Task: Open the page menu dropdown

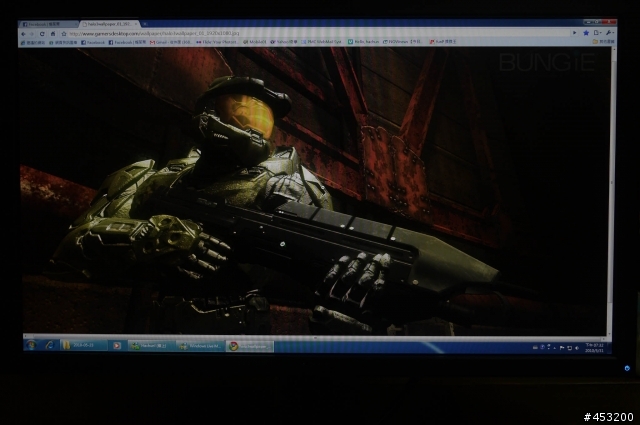Action: click(598, 33)
